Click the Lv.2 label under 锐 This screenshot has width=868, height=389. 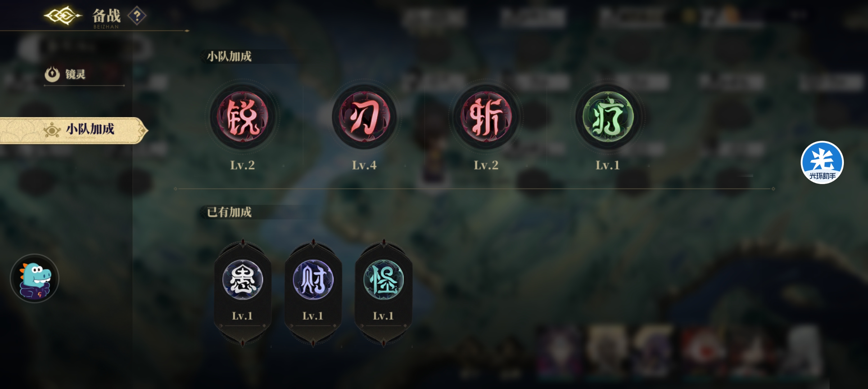[243, 165]
